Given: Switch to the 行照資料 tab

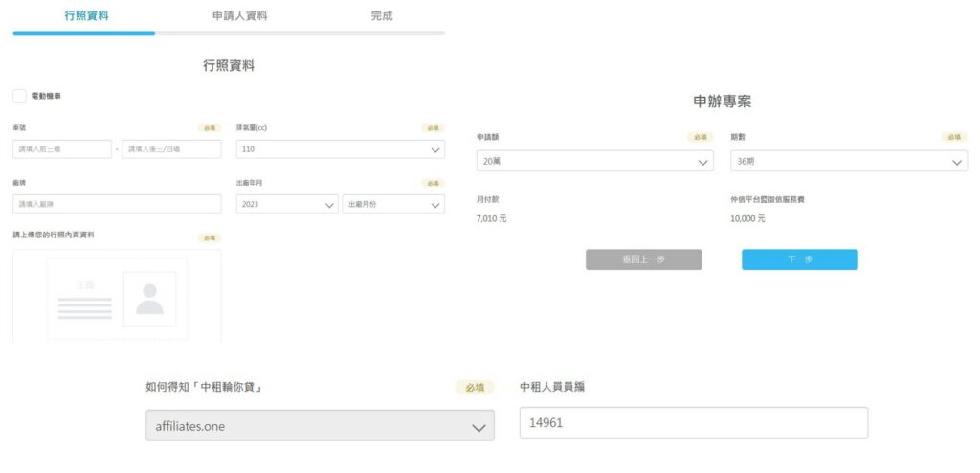Looking at the screenshot, I should click(86, 16).
